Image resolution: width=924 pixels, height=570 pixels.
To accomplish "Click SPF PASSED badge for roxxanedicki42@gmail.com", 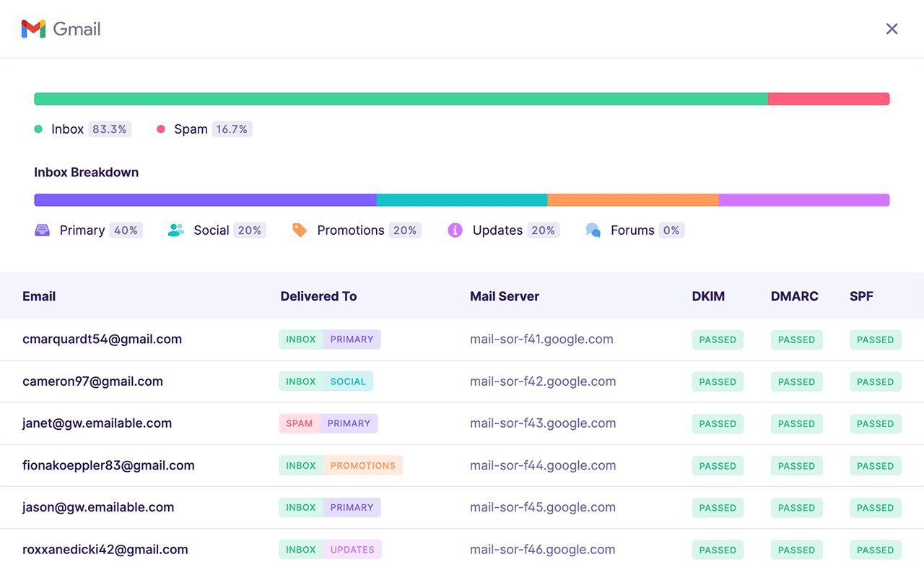I will (x=876, y=550).
